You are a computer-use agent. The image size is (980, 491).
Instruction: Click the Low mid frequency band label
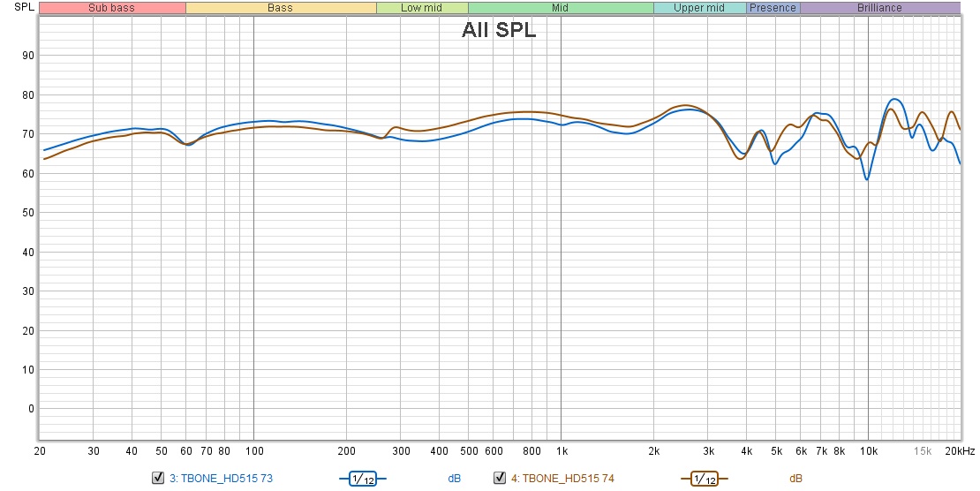(421, 8)
